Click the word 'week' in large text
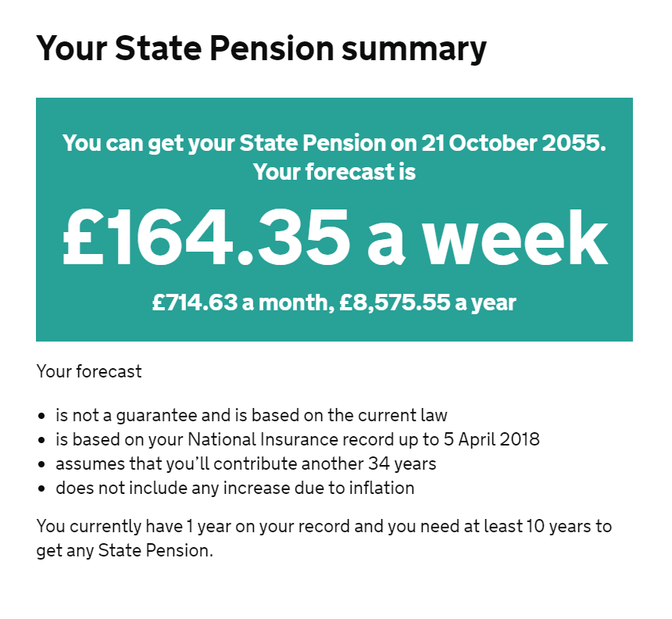 tap(516, 238)
